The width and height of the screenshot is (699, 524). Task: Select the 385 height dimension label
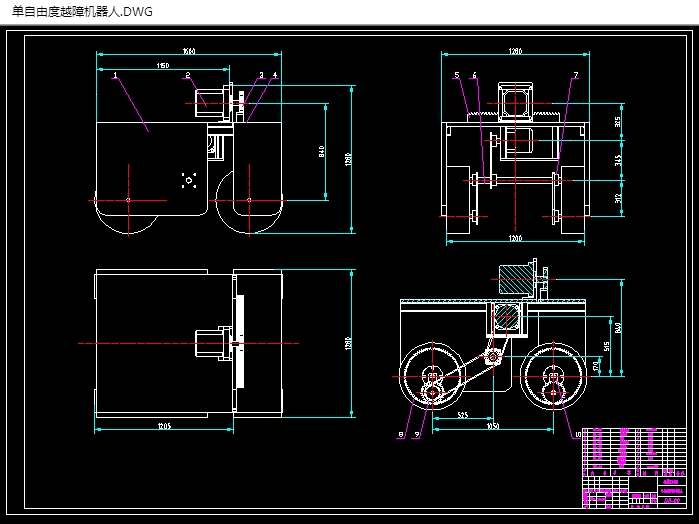point(617,123)
